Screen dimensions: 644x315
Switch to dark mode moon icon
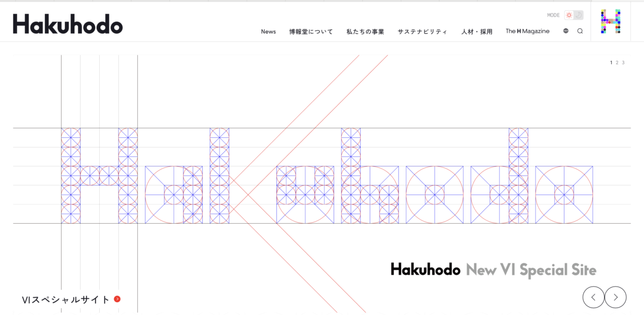579,15
